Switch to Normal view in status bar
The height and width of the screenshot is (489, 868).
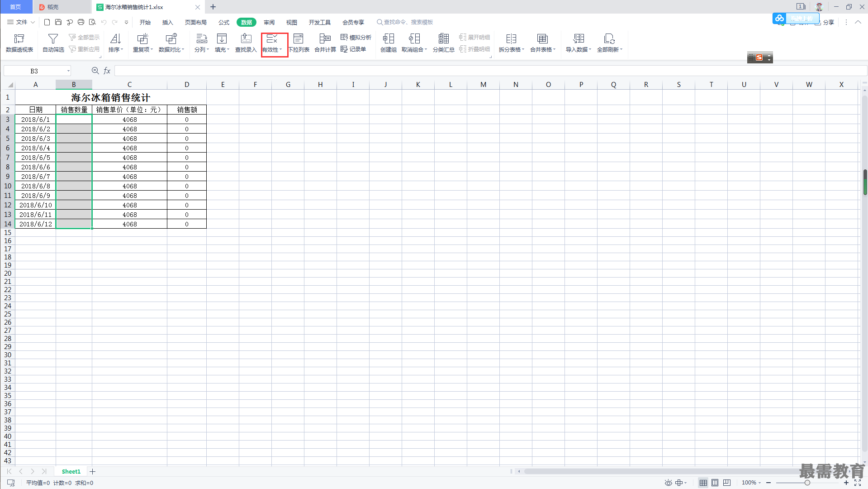point(703,483)
